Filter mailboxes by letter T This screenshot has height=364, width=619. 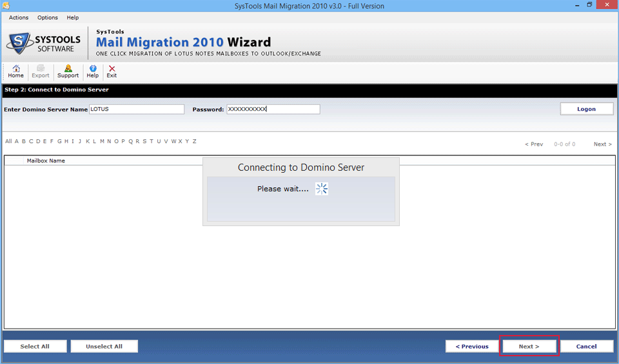[x=151, y=141]
